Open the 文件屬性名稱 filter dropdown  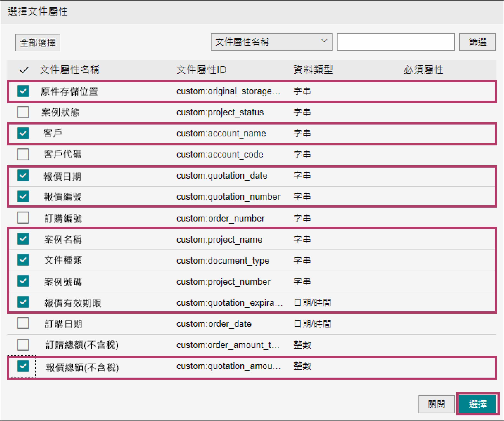[x=271, y=42]
